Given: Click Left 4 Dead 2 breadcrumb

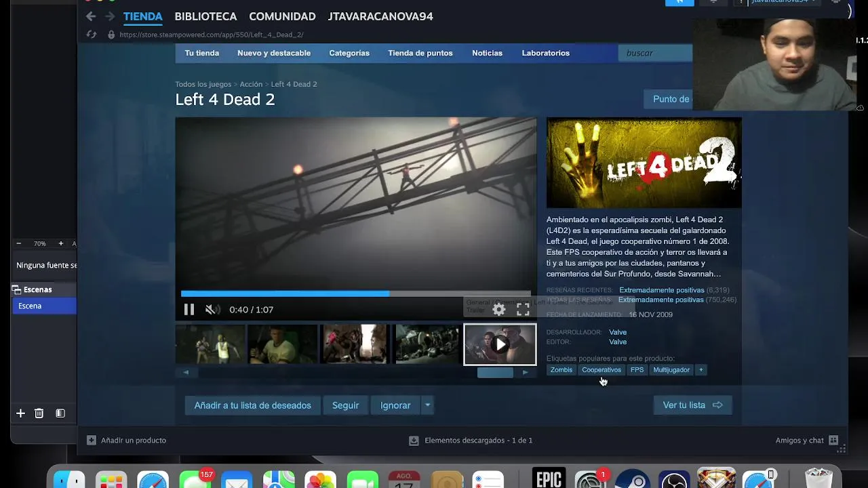Looking at the screenshot, I should (294, 84).
